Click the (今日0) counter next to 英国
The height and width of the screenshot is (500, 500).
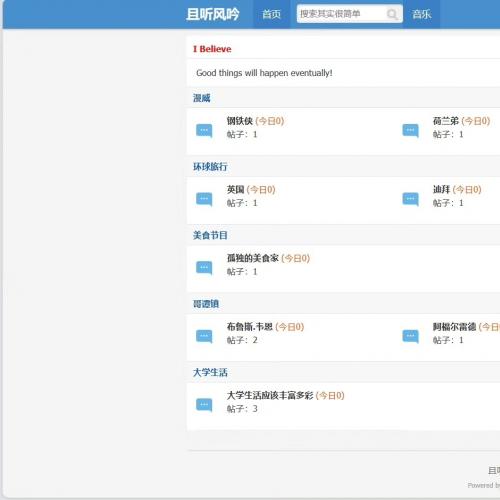point(261,189)
